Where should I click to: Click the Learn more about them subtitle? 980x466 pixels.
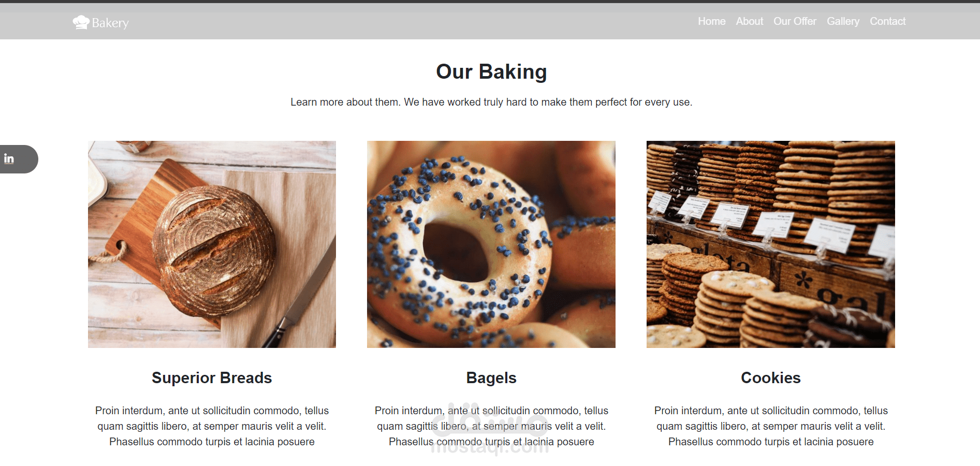point(491,102)
